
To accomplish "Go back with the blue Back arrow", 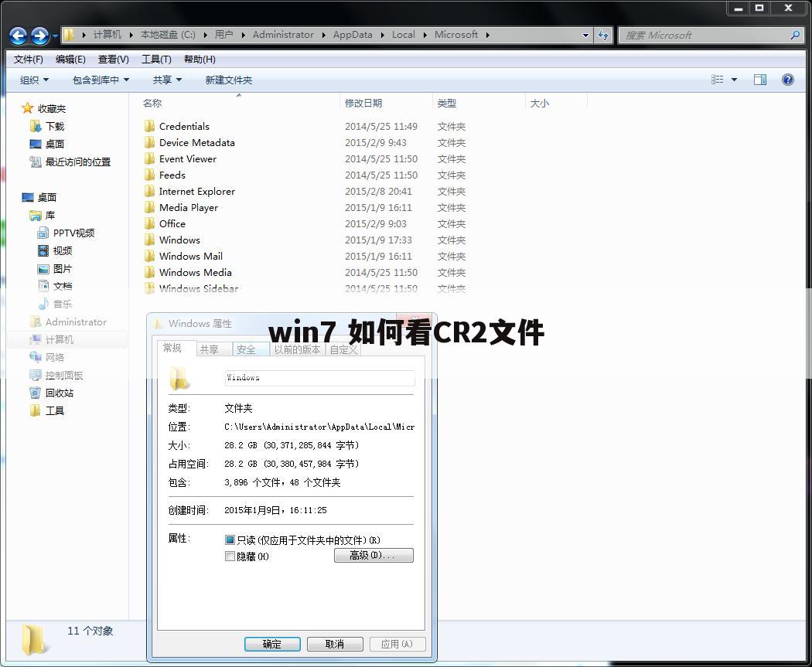I will tap(18, 36).
